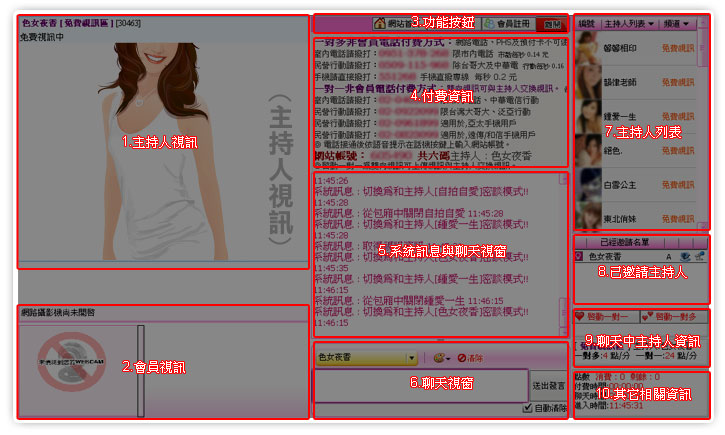Click the last icon in 色女夜香 invited row
Image resolution: width=725 pixels, height=435 pixels.
(701, 257)
